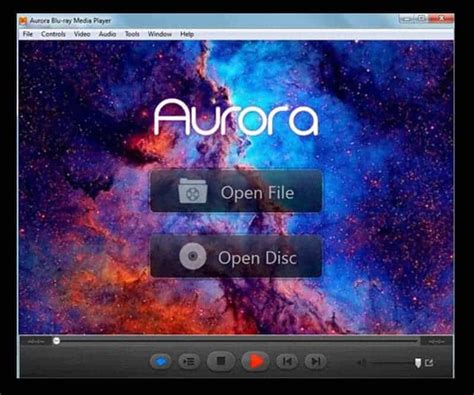Open the Tools menu
474x395 pixels.
[132, 34]
